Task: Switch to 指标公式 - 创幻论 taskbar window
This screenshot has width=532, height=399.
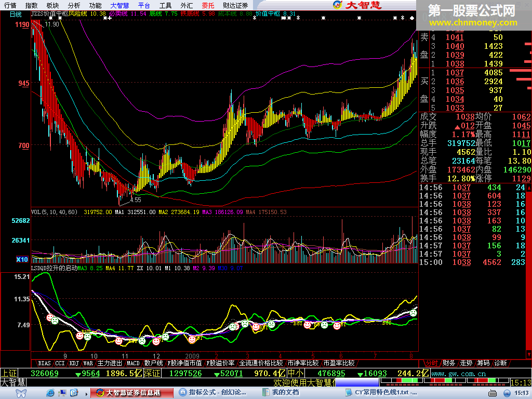Action: point(215,393)
